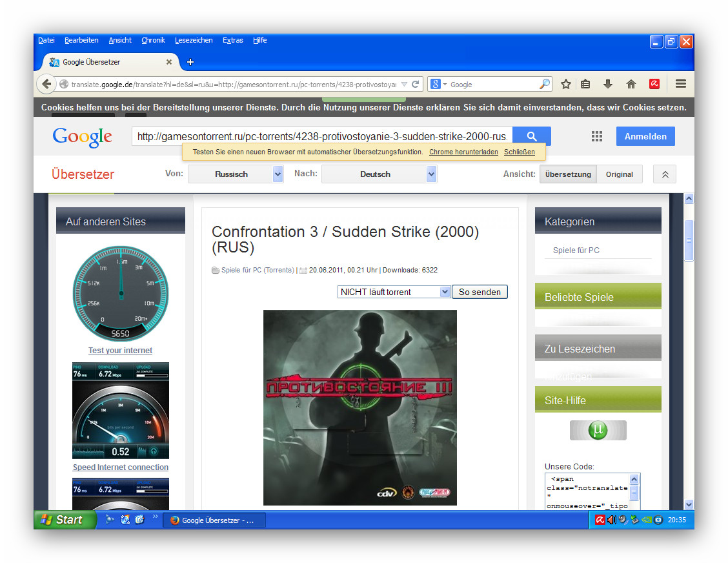Open the downloads arrow icon
Screen dimensions: 728x563
point(608,84)
